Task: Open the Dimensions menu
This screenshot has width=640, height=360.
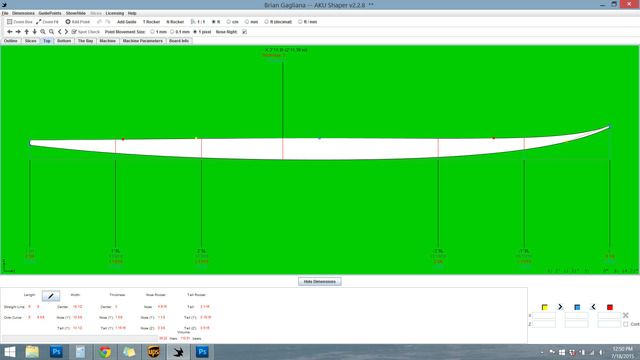Action: [23, 13]
